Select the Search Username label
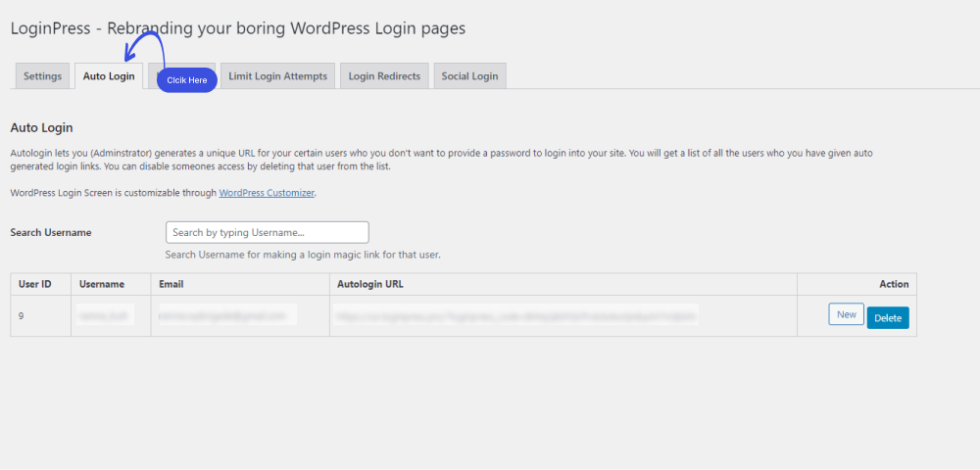The height and width of the screenshot is (470, 980). click(x=51, y=232)
